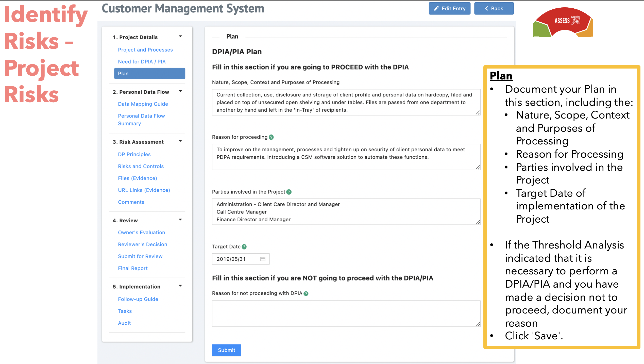Click the pencil Edit Entry button
This screenshot has height=364, width=644.
[x=449, y=8]
